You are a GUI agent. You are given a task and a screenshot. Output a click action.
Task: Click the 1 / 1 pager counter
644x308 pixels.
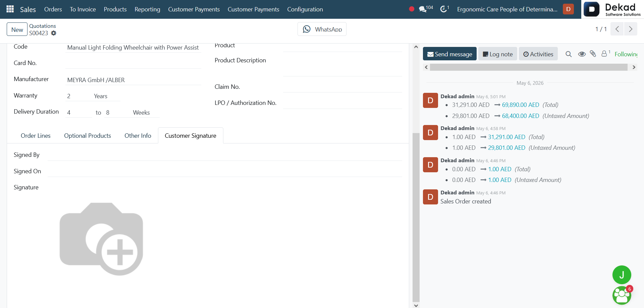tap(601, 29)
